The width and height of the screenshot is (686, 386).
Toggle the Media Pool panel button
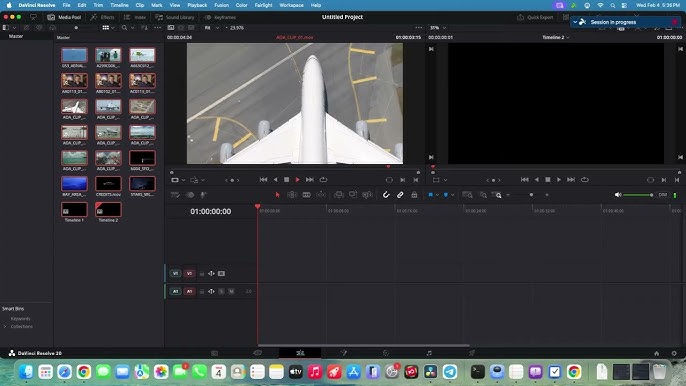pyautogui.click(x=64, y=17)
